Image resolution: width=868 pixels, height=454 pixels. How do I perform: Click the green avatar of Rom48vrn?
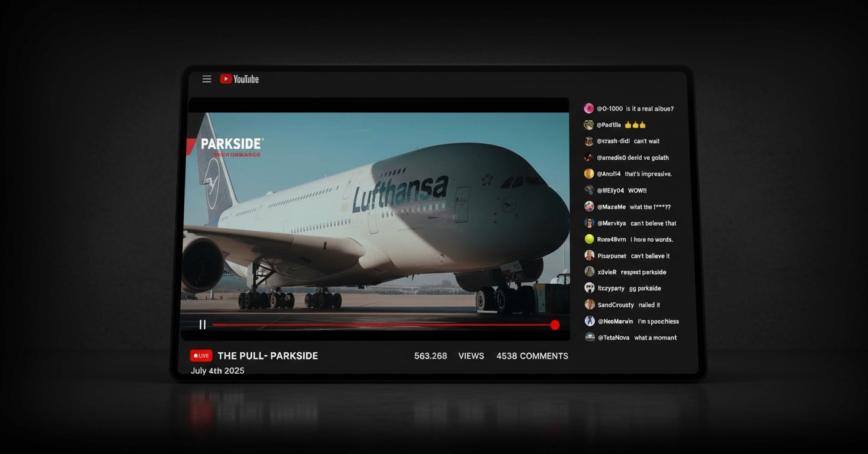589,239
